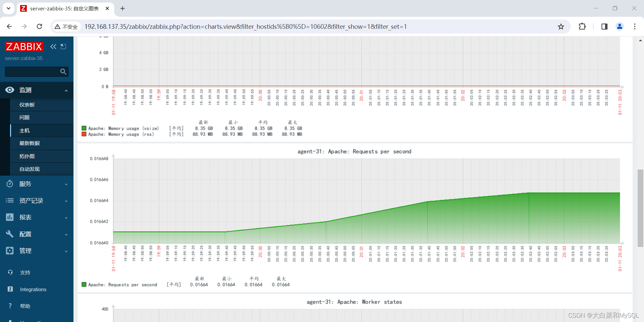
Task: Click the Integrations Z icon
Action: click(x=10, y=289)
